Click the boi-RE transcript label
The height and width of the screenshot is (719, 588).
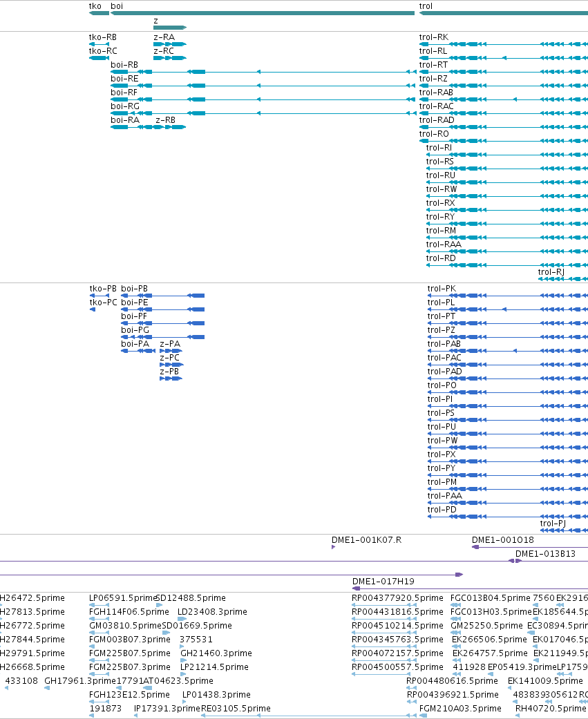[x=124, y=79]
